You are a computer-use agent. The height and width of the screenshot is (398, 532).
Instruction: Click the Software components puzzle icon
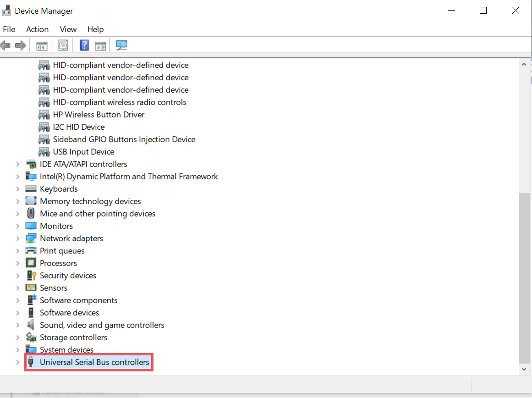tap(32, 300)
